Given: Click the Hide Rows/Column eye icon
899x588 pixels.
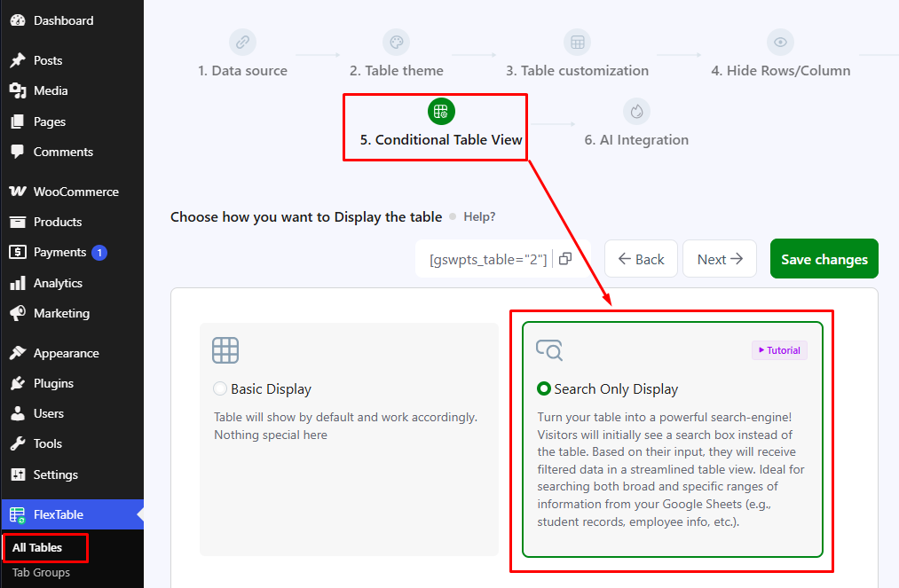Looking at the screenshot, I should (x=780, y=42).
